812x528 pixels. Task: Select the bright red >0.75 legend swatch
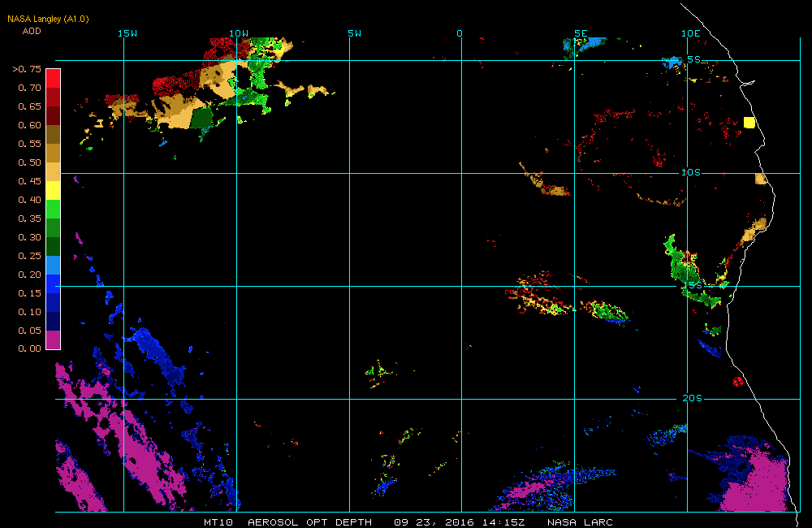tap(54, 78)
